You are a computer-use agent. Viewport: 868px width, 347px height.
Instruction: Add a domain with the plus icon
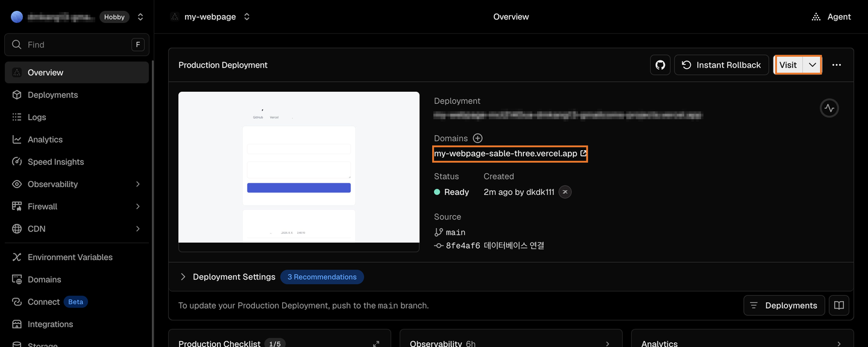pos(477,138)
